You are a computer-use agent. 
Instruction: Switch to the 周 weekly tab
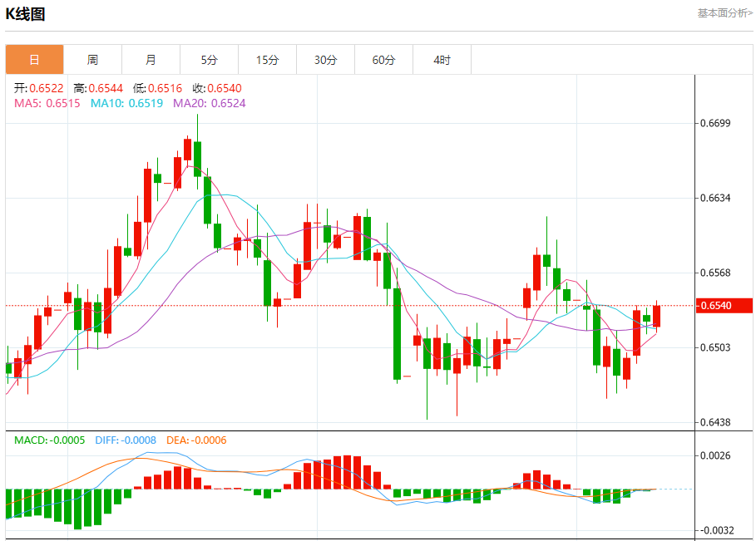point(92,60)
